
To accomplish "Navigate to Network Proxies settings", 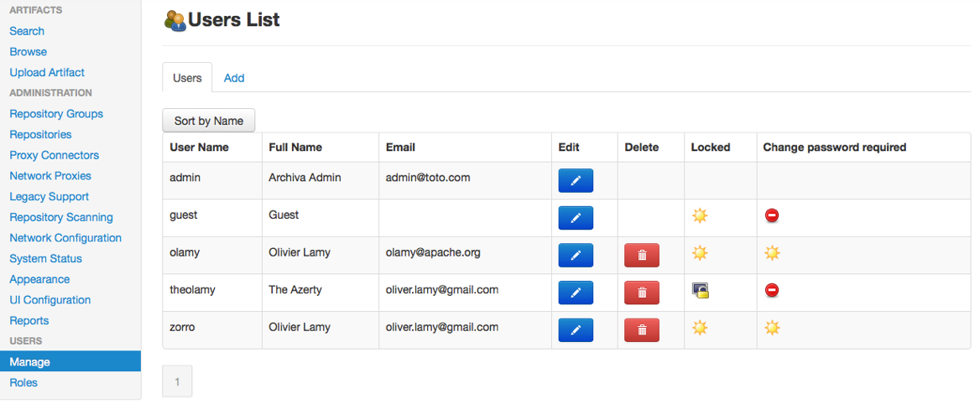I will click(x=50, y=176).
